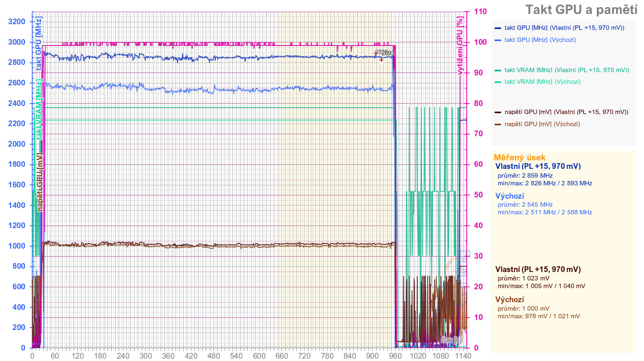Click 'průměr: 1 023 mV' value
This screenshot has height=361, width=644.
tap(524, 278)
